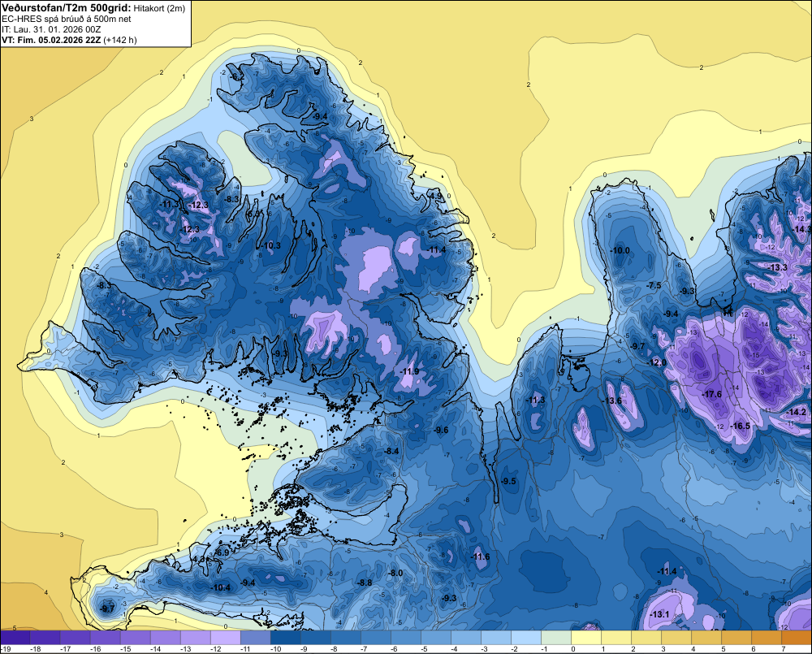Click the -9.5 temperature label on map
Viewport: 812px width, 654px height.
509,482
